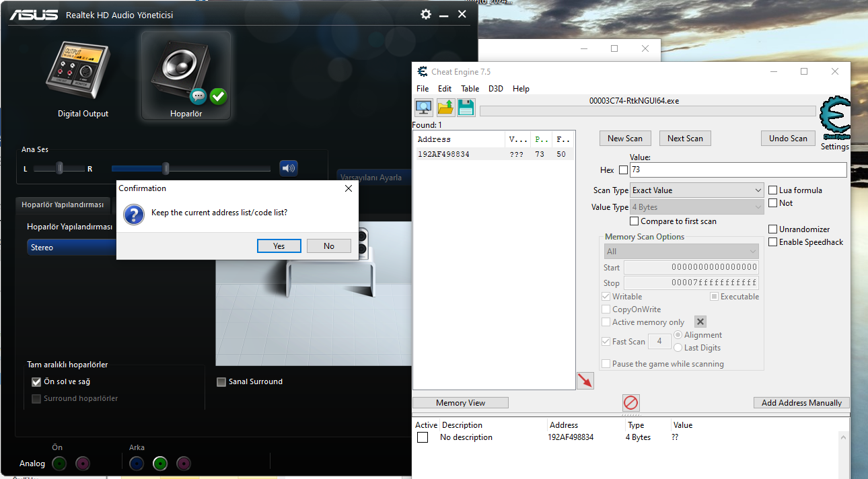
Task: Click the Next Scan button
Action: click(685, 139)
